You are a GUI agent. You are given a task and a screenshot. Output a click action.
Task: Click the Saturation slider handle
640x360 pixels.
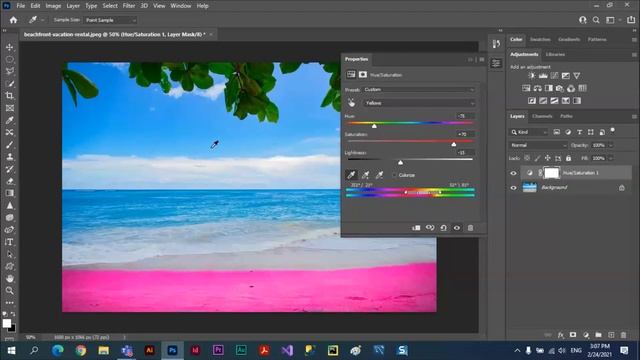[x=453, y=144]
